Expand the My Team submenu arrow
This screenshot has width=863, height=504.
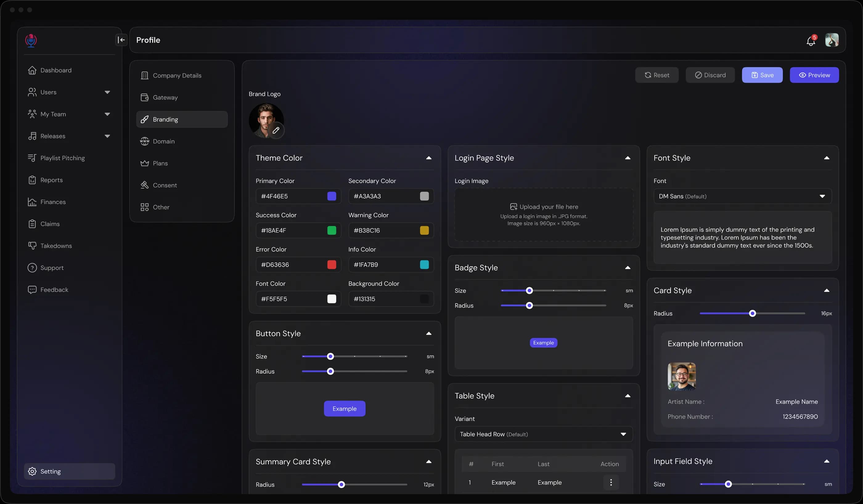pos(107,114)
